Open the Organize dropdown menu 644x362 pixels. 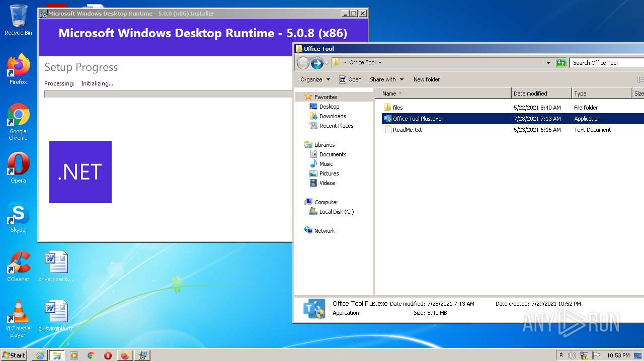(x=315, y=79)
